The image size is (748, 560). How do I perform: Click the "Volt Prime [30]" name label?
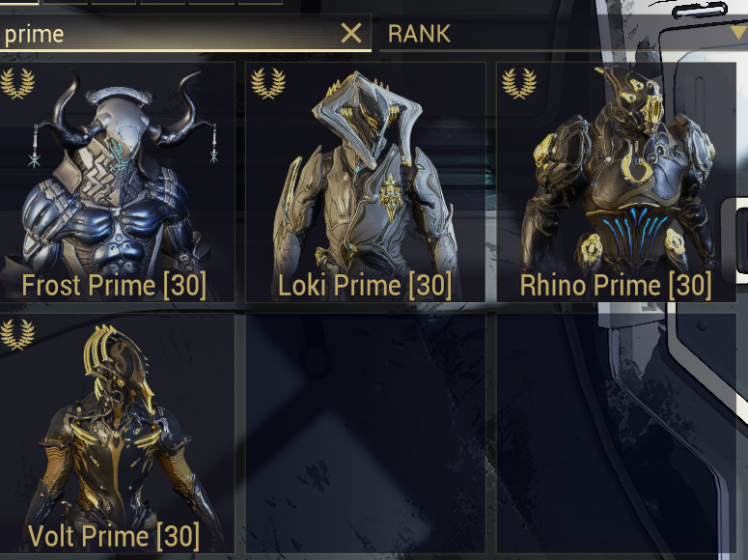[114, 536]
